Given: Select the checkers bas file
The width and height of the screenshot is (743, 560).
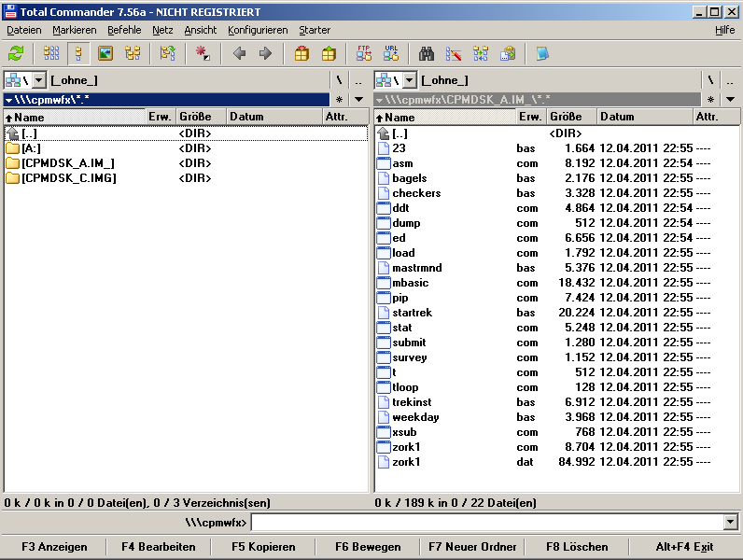Looking at the screenshot, I should point(556,193).
